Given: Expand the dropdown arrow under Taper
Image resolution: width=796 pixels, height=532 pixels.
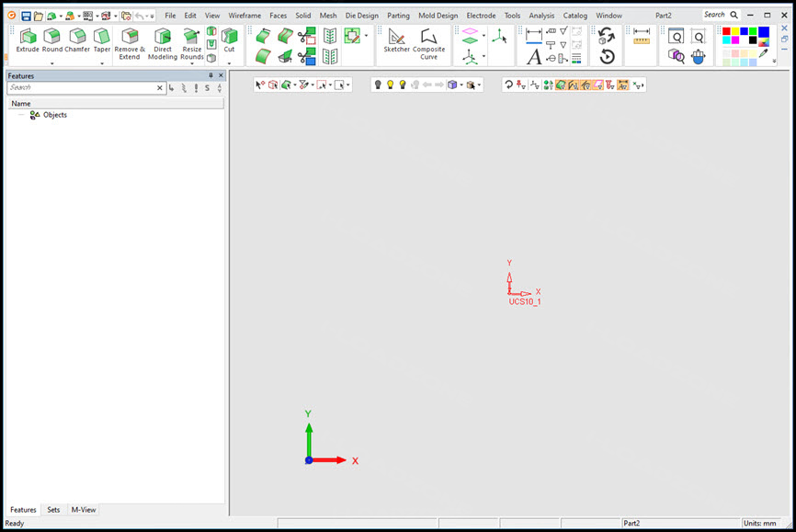Looking at the screenshot, I should [101, 63].
